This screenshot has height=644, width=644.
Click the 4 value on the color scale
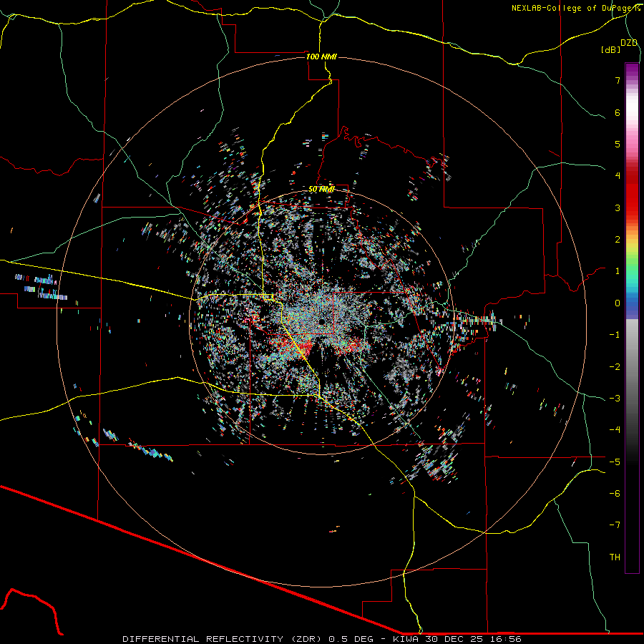coord(618,176)
